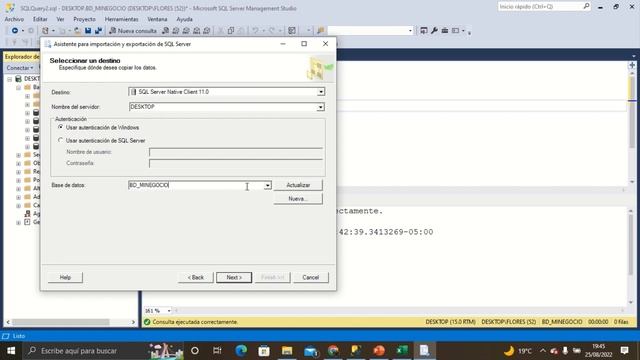Click the open file folder icon in toolbar
The height and width of the screenshot is (360, 640).
77,31
